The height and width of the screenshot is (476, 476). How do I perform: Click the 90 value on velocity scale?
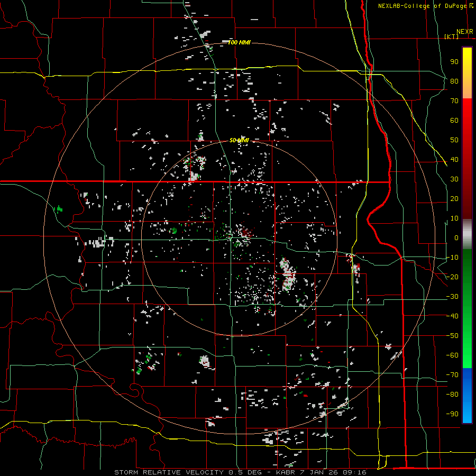pos(454,62)
